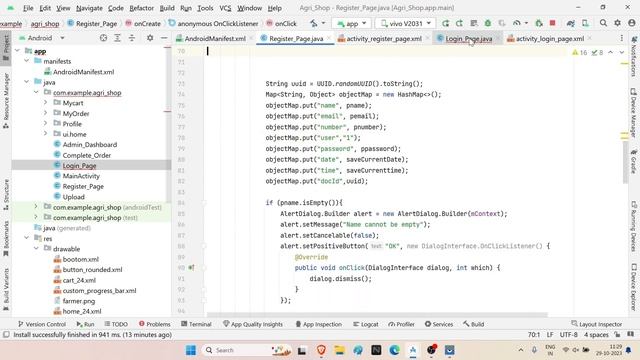Go to previous highlighted error arrow

click(611, 53)
